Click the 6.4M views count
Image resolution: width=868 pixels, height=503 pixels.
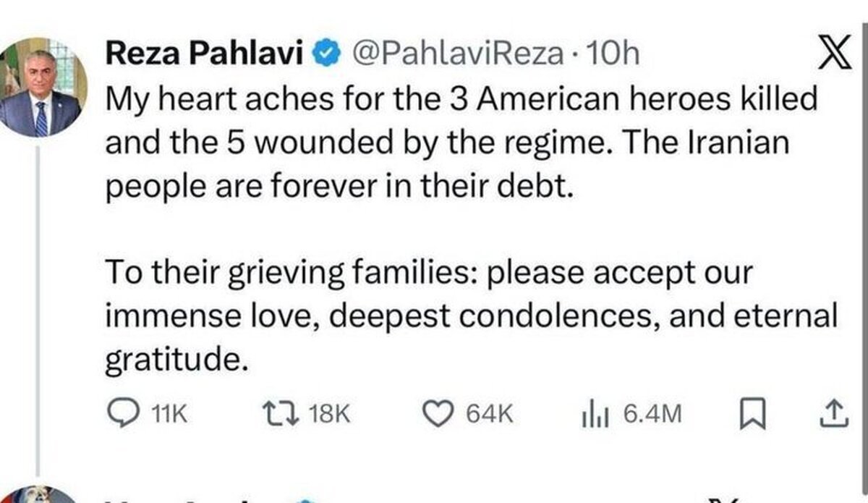pos(651,415)
